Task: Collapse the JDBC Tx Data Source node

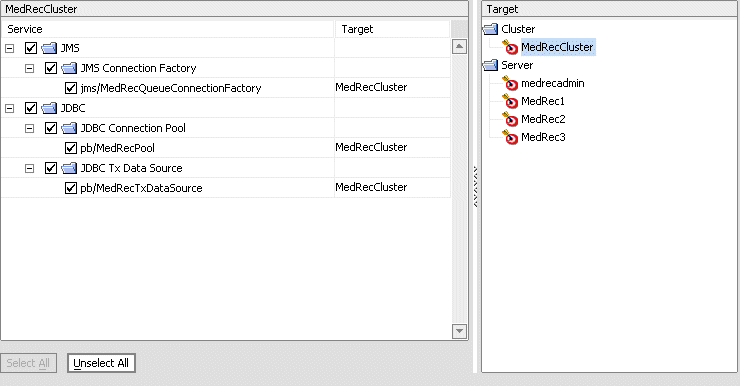Action: [x=29, y=168]
